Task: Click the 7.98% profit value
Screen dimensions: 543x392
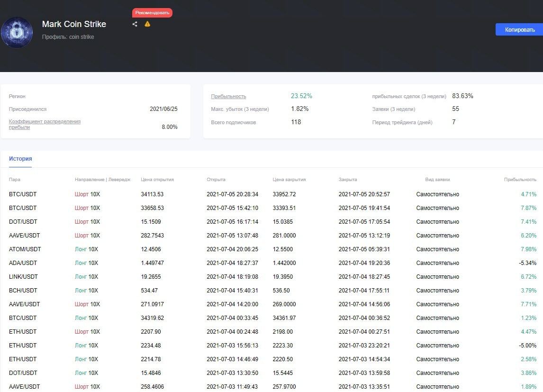Action: coord(528,249)
